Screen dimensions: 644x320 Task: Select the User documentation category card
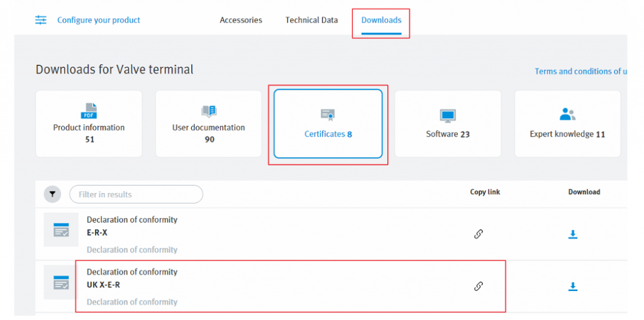click(x=209, y=124)
